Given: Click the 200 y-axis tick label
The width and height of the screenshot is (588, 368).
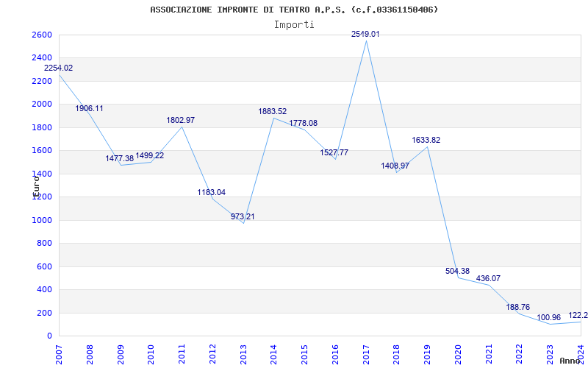Looking at the screenshot, I should click(44, 314).
